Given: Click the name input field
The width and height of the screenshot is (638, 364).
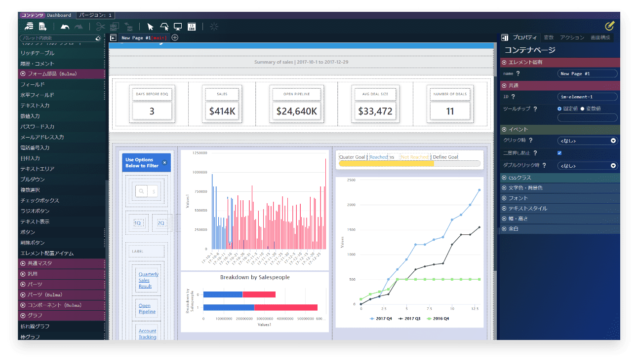Looking at the screenshot, I should pos(588,73).
